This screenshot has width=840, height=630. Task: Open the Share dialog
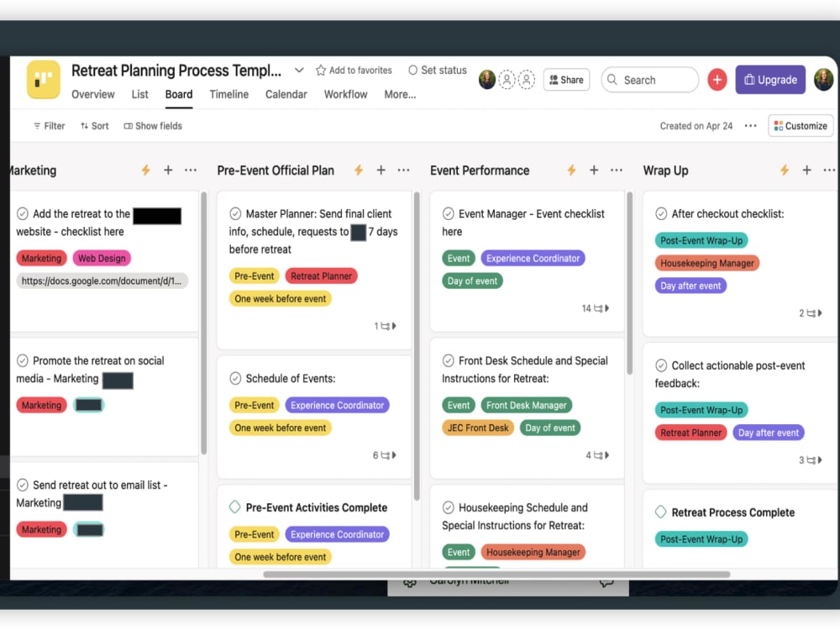[x=566, y=79]
